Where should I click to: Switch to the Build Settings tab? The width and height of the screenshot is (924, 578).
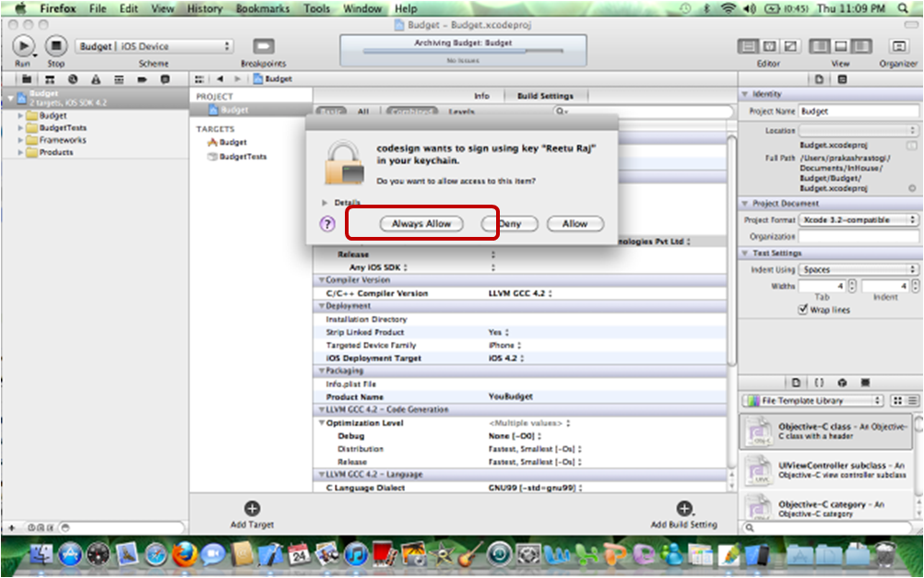pyautogui.click(x=545, y=96)
